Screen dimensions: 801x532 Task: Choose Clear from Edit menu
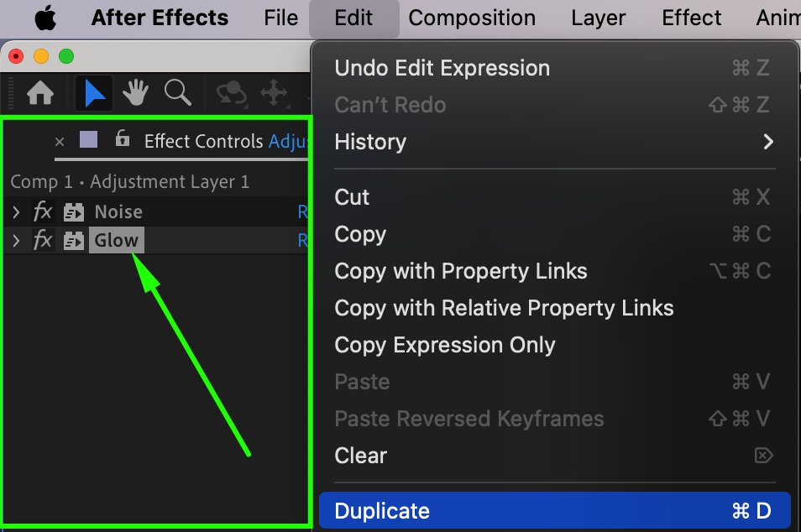554,456
